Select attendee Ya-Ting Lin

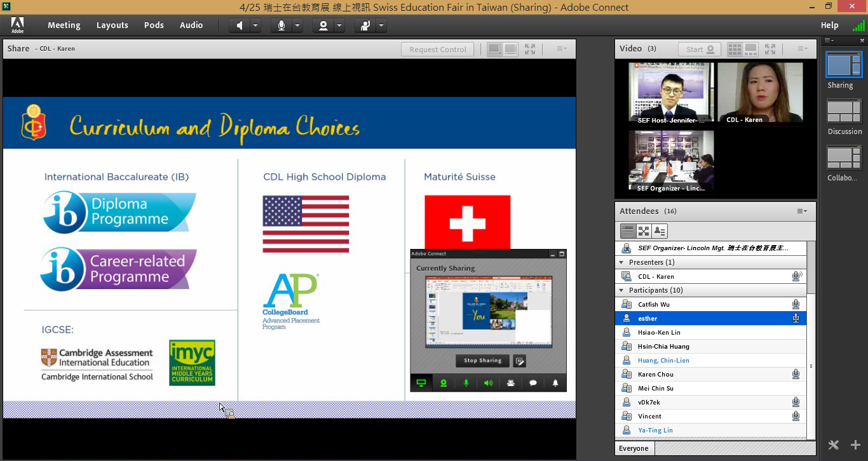[x=711, y=430]
